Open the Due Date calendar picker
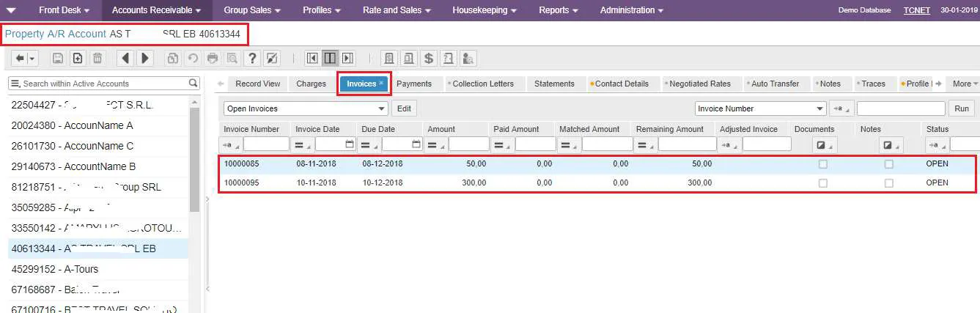Image resolution: width=980 pixels, height=313 pixels. [x=416, y=144]
